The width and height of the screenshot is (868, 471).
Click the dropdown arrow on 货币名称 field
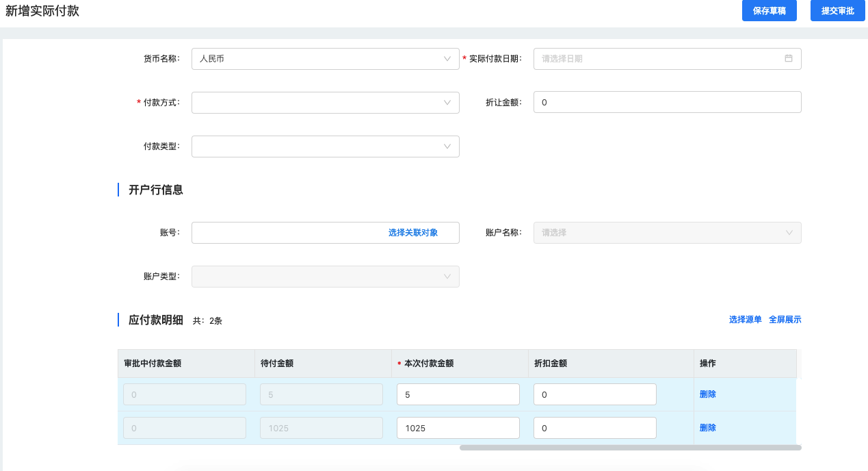click(448, 59)
